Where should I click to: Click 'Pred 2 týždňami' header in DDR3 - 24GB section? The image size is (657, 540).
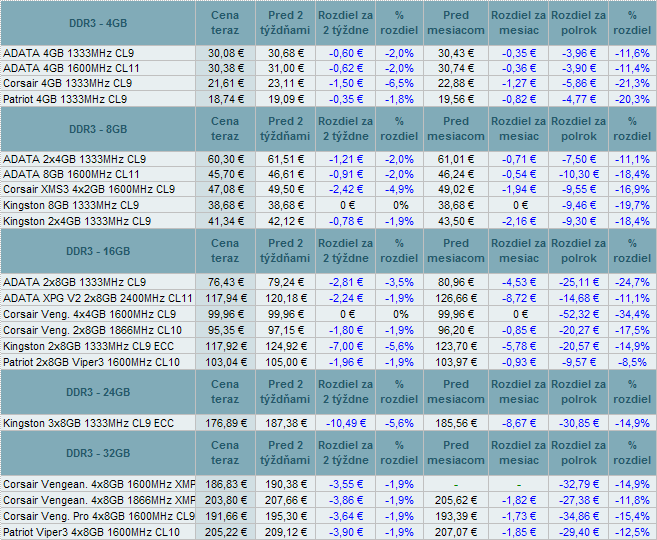(285, 392)
